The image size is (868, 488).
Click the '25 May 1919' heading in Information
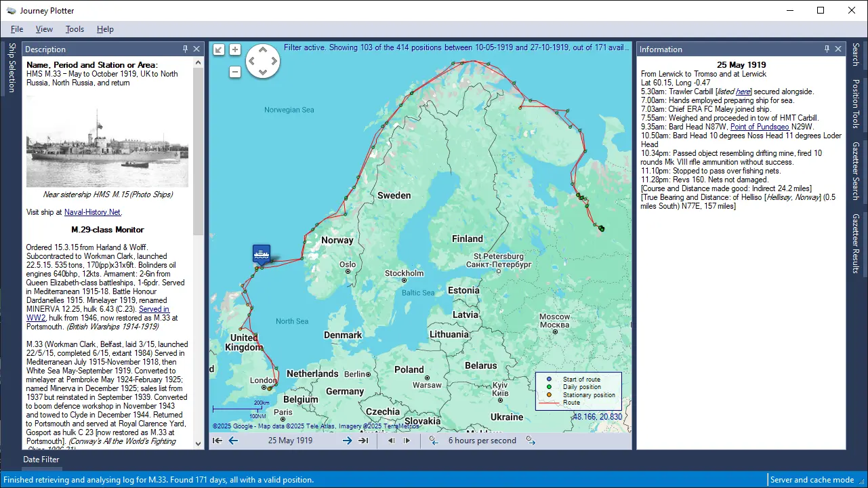(x=741, y=65)
